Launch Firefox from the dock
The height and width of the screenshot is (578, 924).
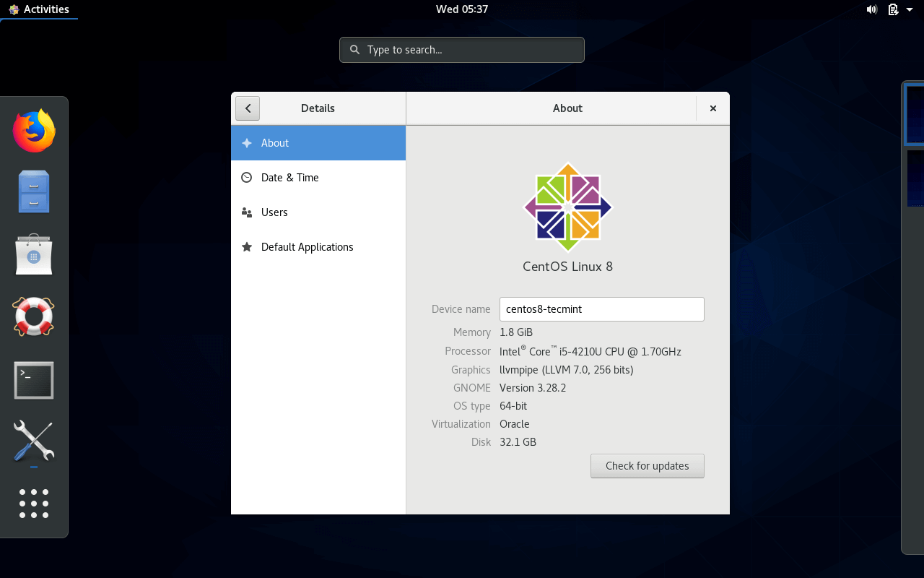(33, 130)
